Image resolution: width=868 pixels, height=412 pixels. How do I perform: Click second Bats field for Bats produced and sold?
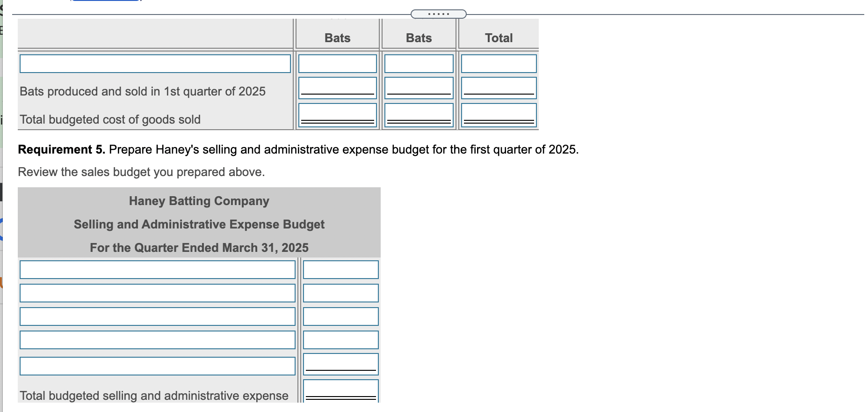419,88
